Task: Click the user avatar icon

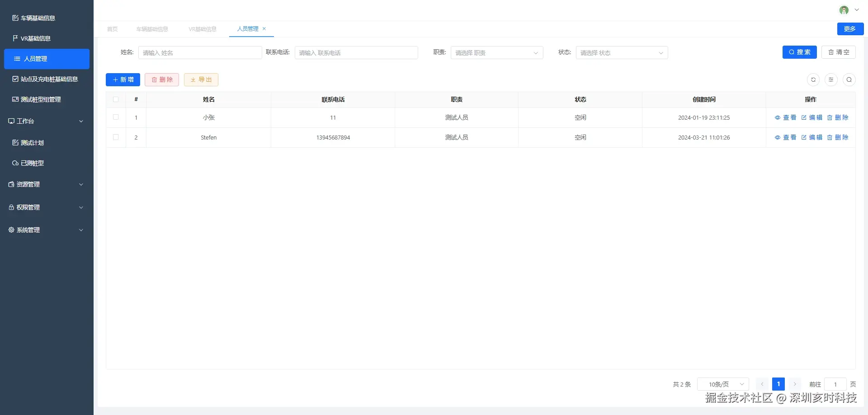Action: coord(844,10)
